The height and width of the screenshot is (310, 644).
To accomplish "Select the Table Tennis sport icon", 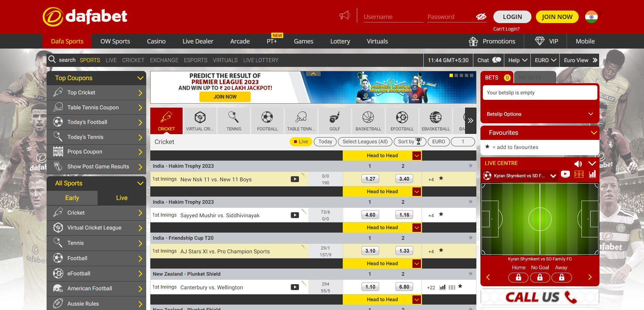I will click(301, 121).
